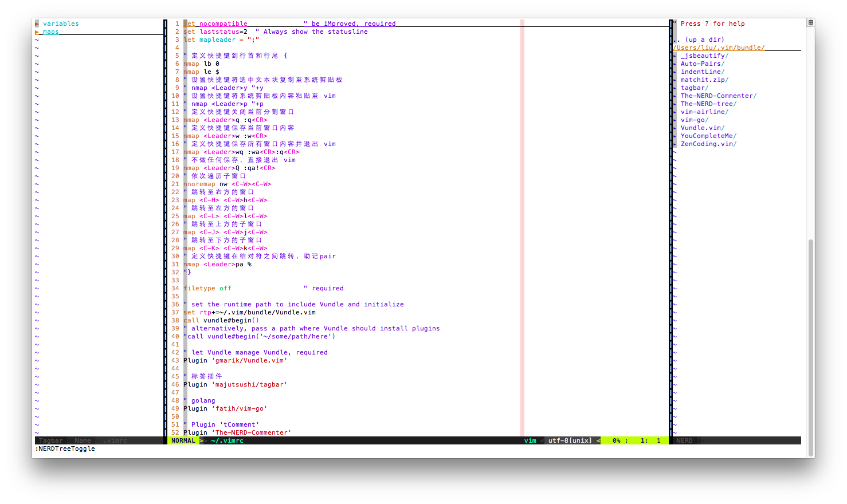This screenshot has height=504, width=847.
Task: Select the Vundle.vim folder name
Action: [703, 128]
